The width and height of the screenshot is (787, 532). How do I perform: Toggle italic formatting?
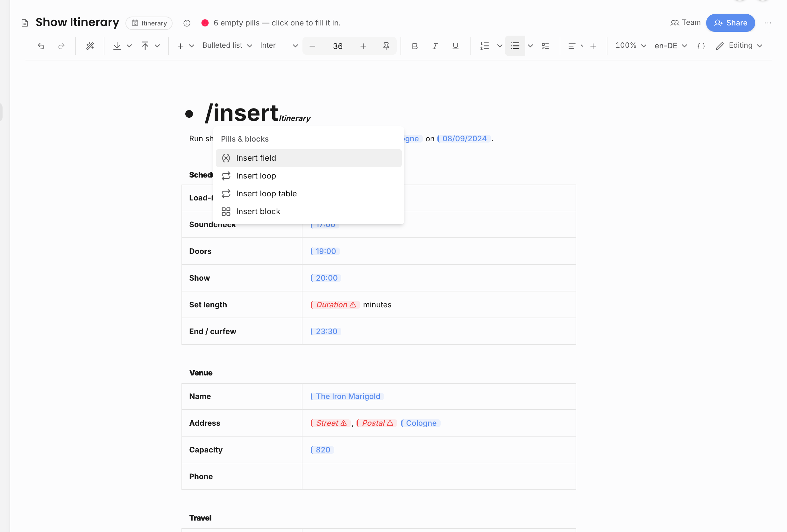(435, 46)
